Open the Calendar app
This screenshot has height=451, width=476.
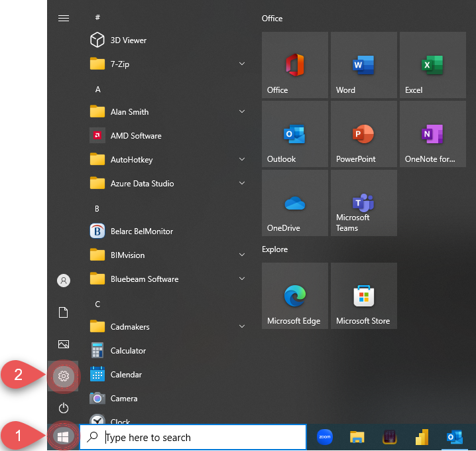point(168,375)
